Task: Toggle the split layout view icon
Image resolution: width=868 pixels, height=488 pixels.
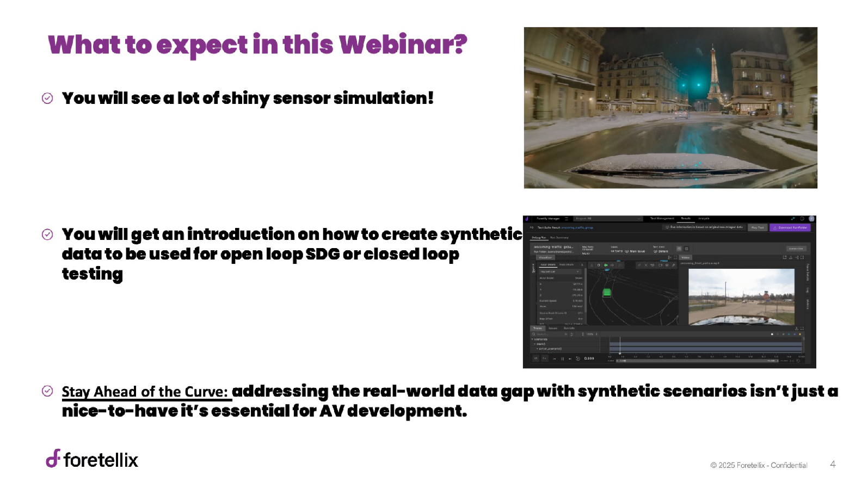Action: [679, 249]
